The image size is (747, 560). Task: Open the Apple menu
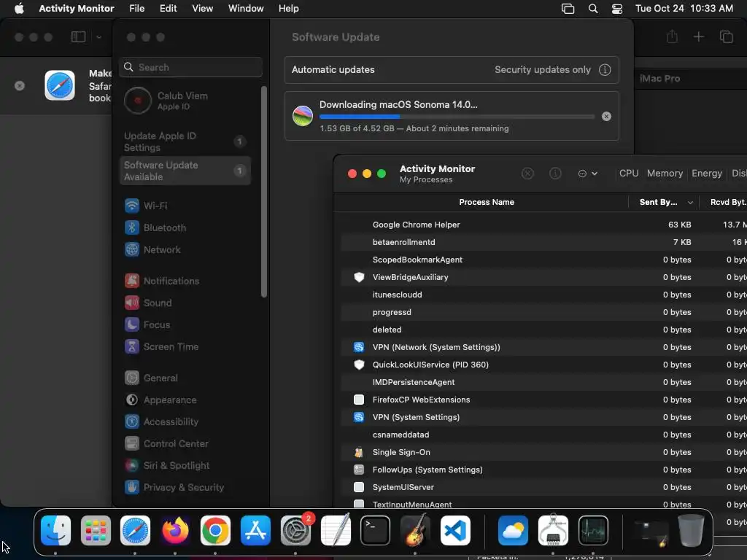tap(19, 8)
